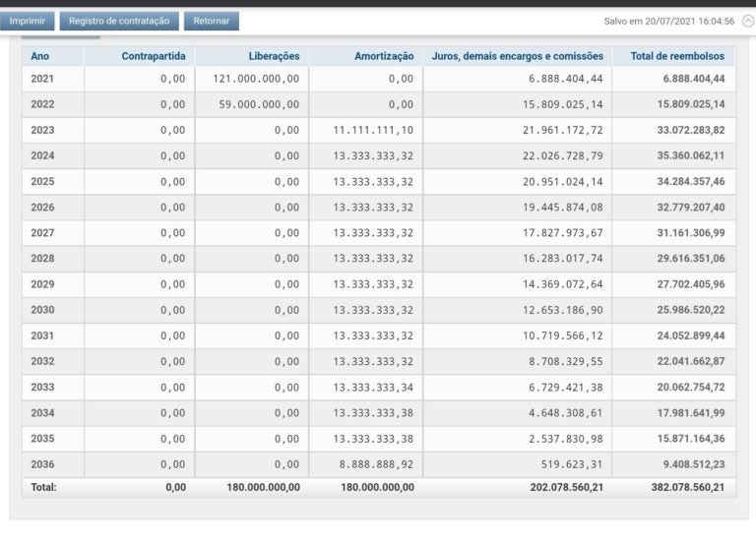The height and width of the screenshot is (545, 756).
Task: Select total value 33.072.283,82
Action: point(691,130)
